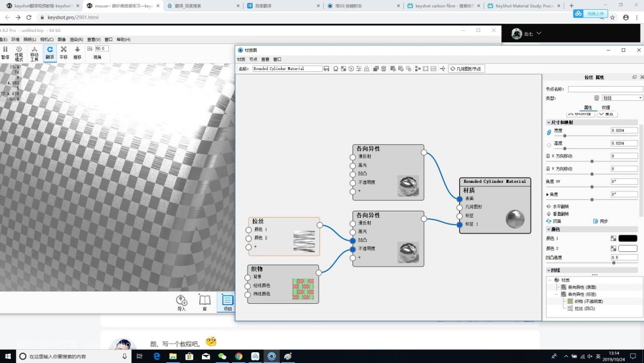Undock the 拉丝 属性 panel with float icon

pyautogui.click(x=634, y=77)
